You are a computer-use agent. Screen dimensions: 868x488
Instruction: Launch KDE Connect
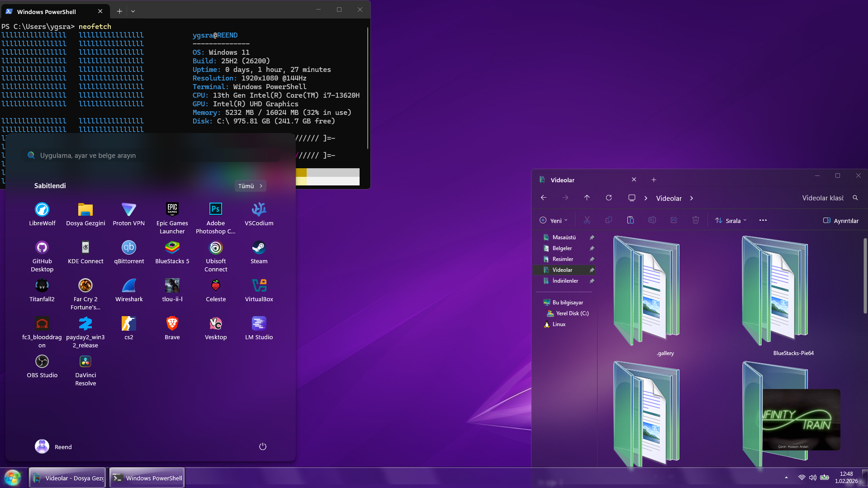coord(85,252)
